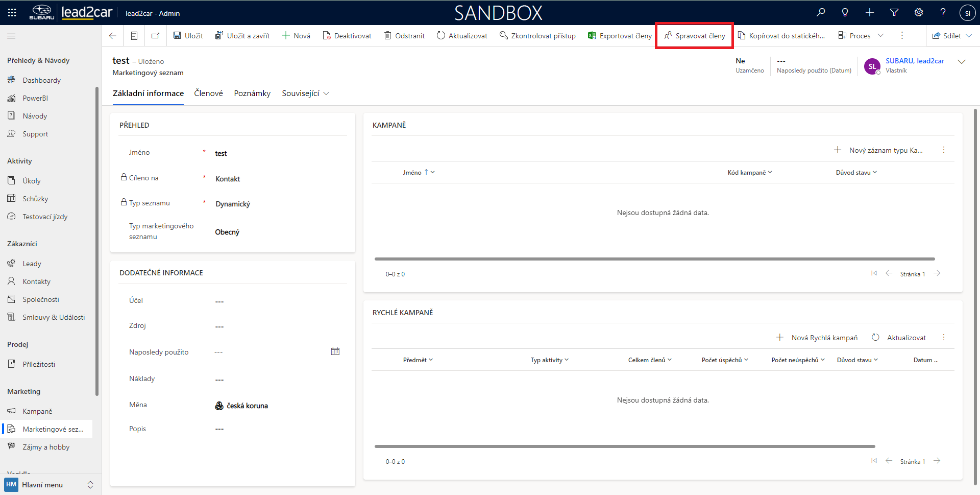980x495 pixels.
Task: Click the search magnifier icon
Action: coord(821,13)
